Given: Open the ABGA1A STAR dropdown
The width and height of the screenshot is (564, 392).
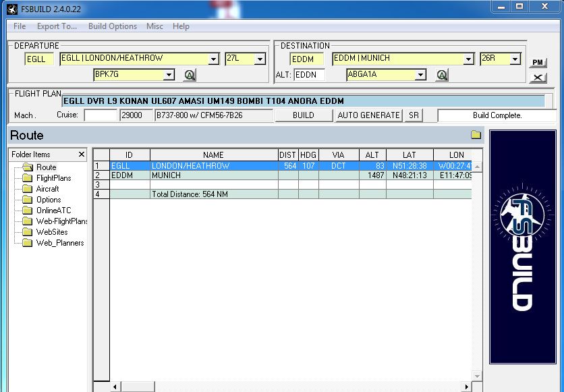Looking at the screenshot, I should point(420,75).
